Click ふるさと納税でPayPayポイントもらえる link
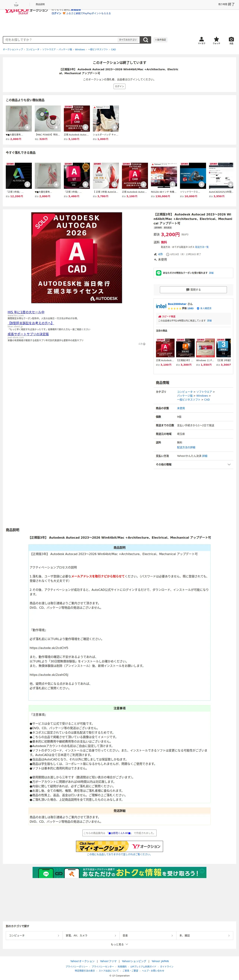 click(89, 13)
